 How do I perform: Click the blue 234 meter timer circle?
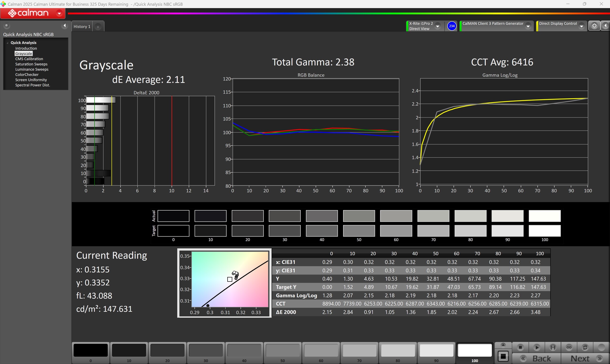(x=452, y=26)
